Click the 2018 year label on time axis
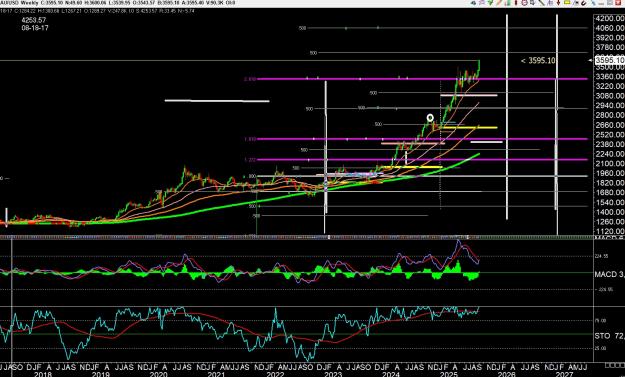Viewport: 625px width, 377px height. coord(42,374)
